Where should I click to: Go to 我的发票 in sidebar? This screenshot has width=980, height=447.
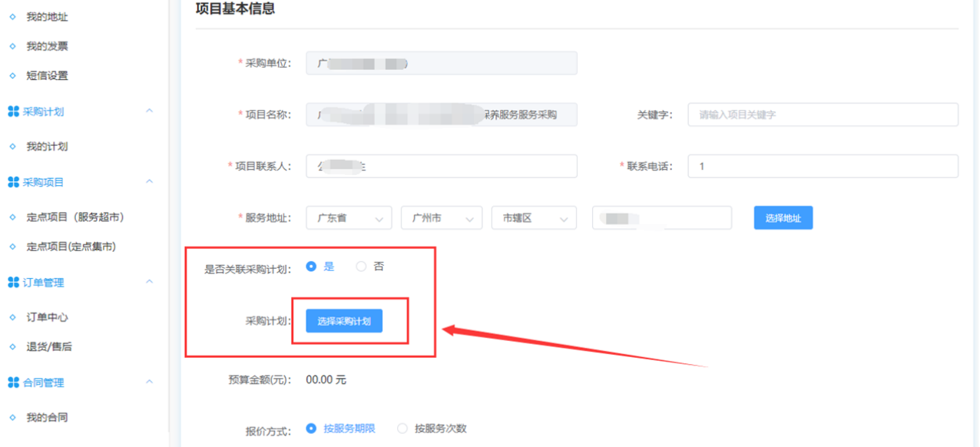[47, 46]
